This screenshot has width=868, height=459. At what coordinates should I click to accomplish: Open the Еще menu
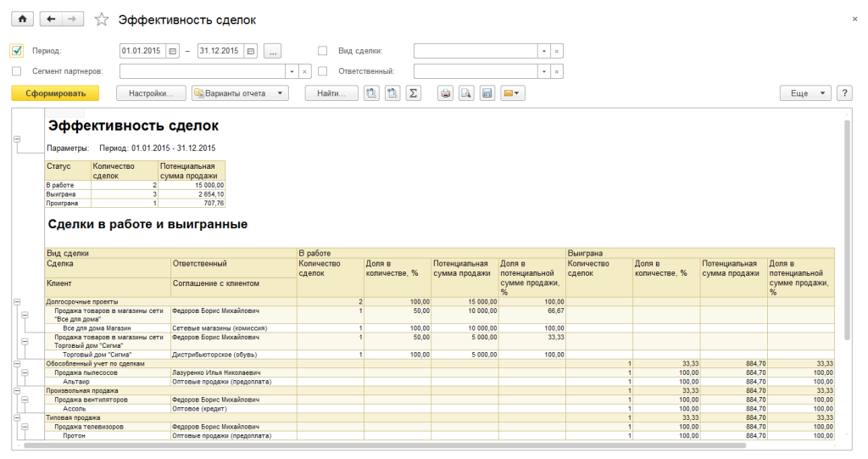(x=804, y=93)
